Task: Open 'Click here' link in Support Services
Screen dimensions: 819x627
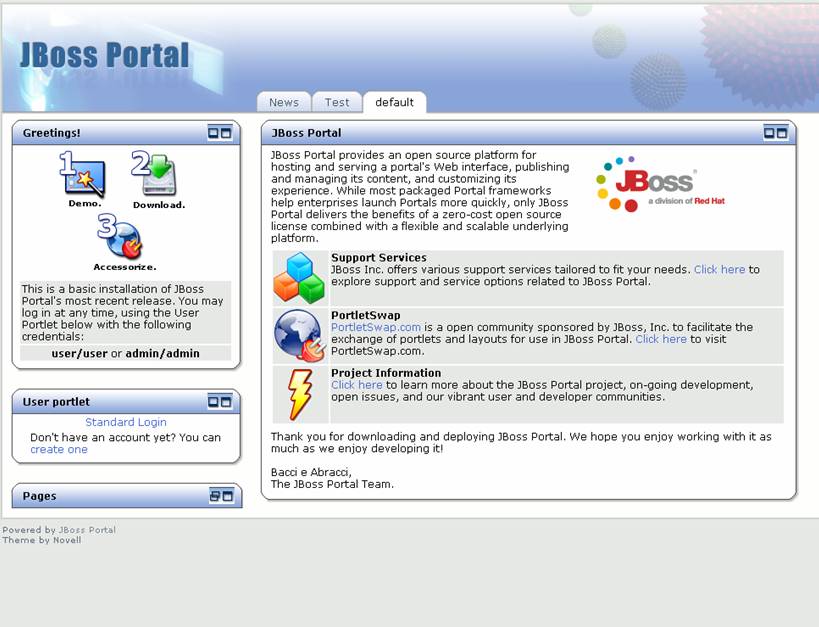Action: 719,270
